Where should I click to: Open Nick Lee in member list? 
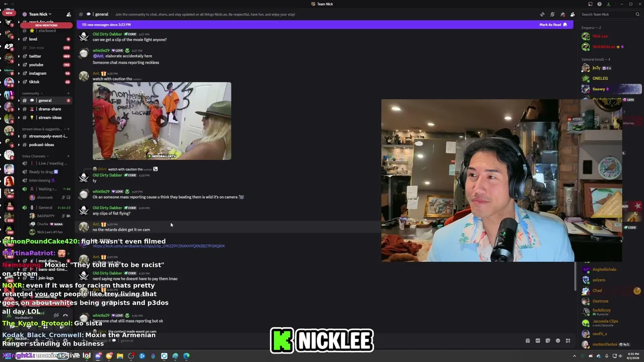pos(611,36)
